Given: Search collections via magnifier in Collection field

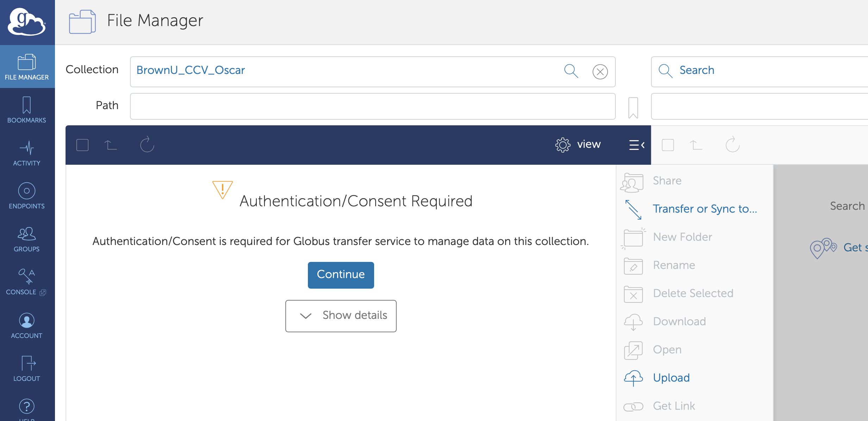Looking at the screenshot, I should click(571, 71).
